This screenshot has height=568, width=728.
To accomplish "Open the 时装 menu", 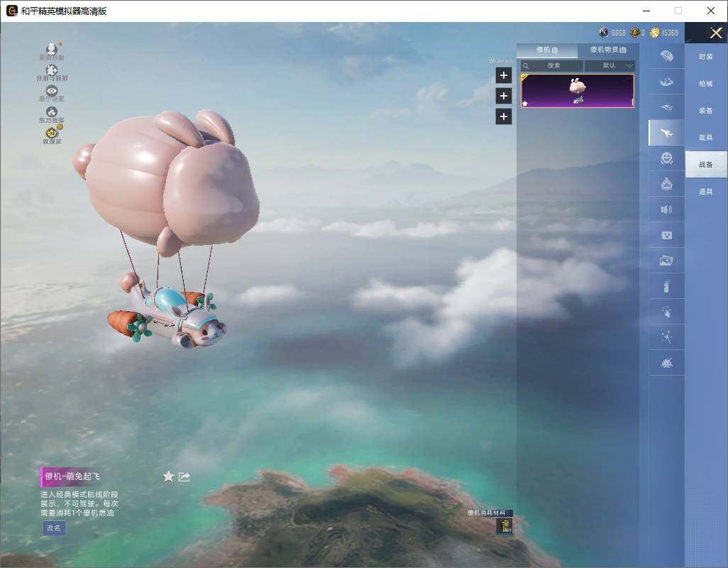I will (x=706, y=57).
